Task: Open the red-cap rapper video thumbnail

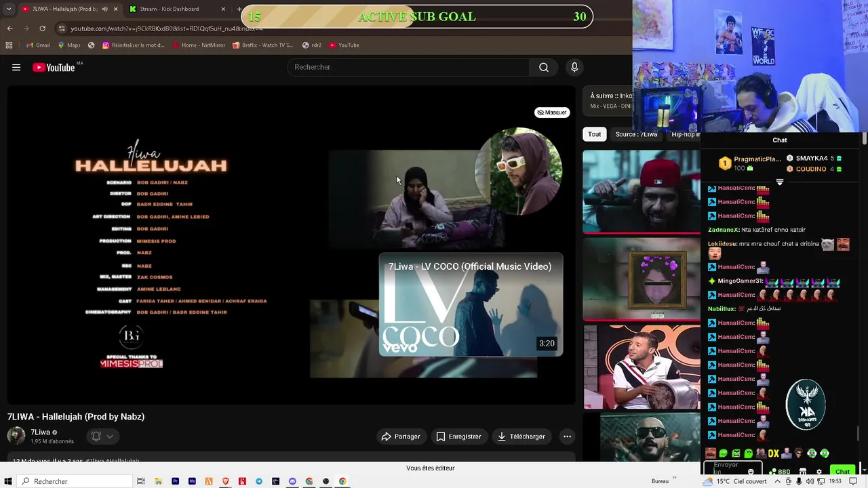Action: (642, 192)
